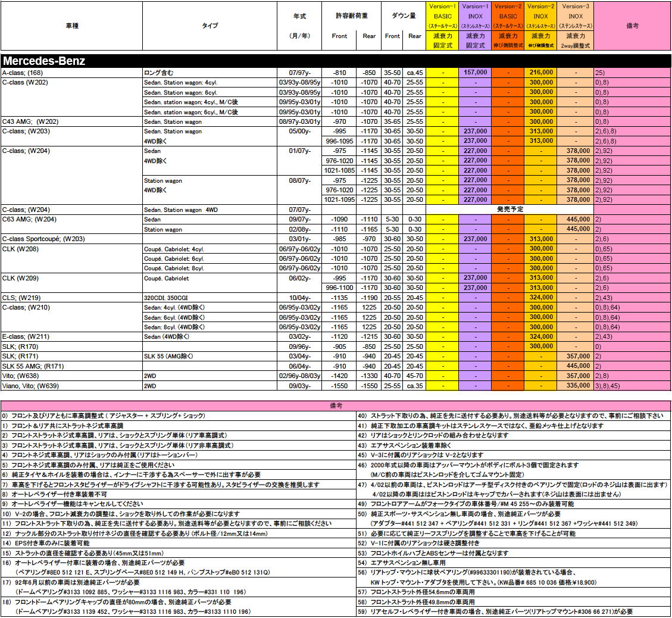This screenshot has width=672, height=618.
Task: Click the 09/96y- year cell
Action: click(299, 347)
